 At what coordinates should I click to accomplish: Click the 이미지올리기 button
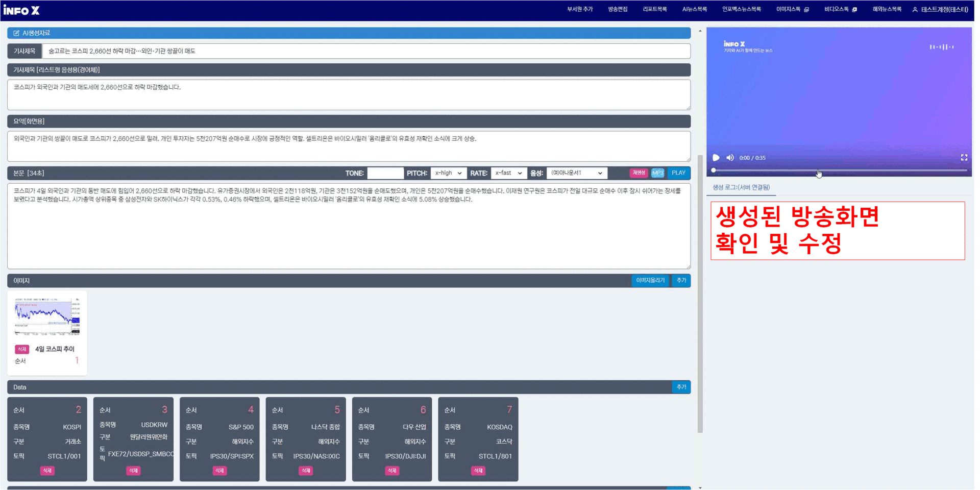(x=650, y=280)
